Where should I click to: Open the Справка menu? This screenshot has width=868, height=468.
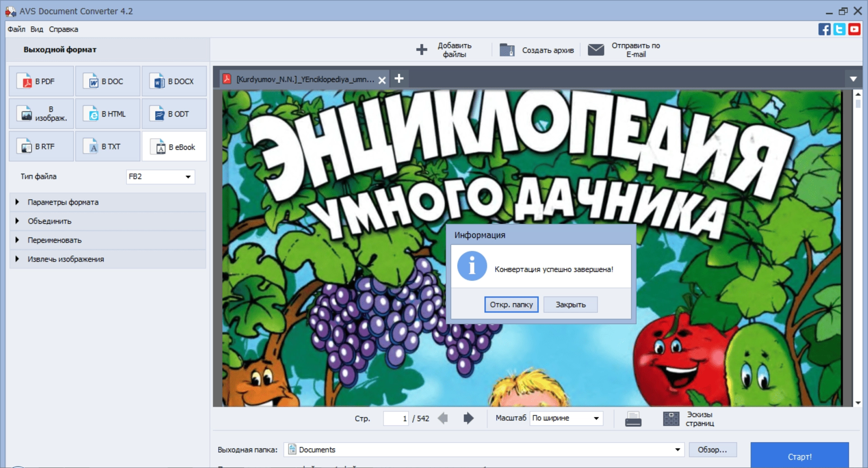pos(63,29)
